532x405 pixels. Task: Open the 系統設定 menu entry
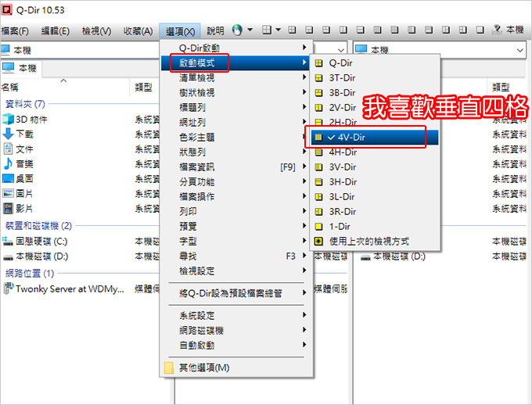coord(236,315)
